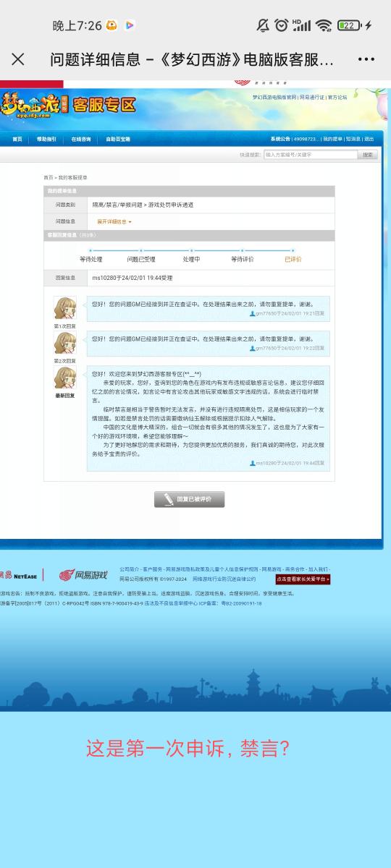Open the 自助百宝箱 navigation tab
Image resolution: width=391 pixels, height=868 pixels.
[118, 139]
